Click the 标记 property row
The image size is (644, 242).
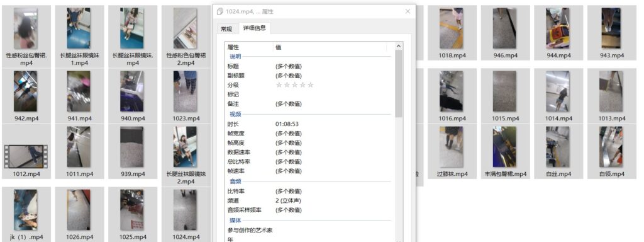tap(308, 95)
